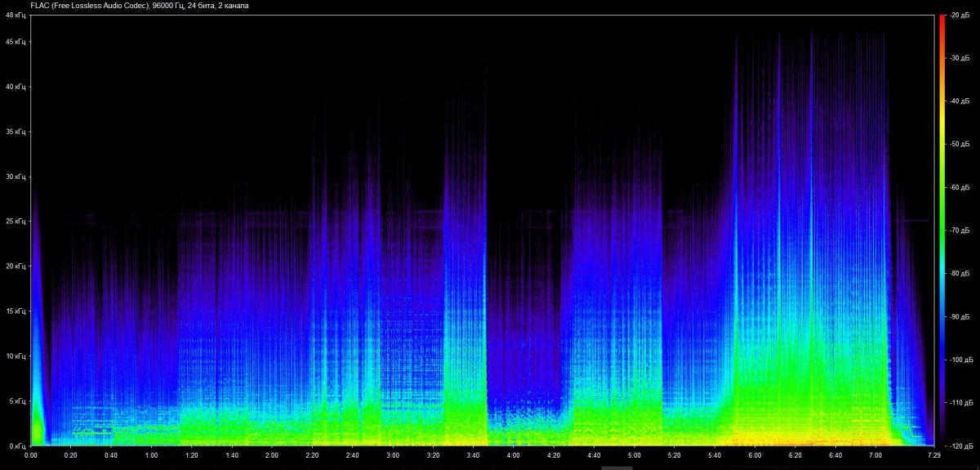Click the -20 дБ level scale label
Image resolution: width=980 pixels, height=470 pixels.
[x=960, y=16]
